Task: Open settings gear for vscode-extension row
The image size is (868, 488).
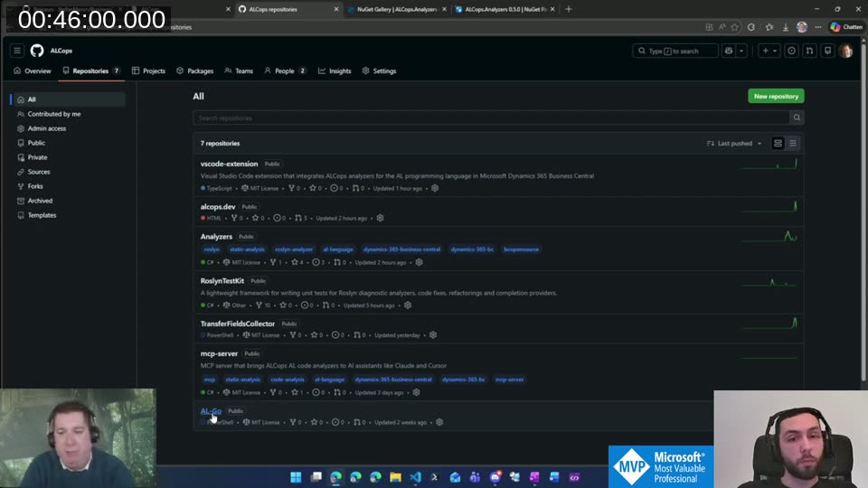Action: coord(435,188)
